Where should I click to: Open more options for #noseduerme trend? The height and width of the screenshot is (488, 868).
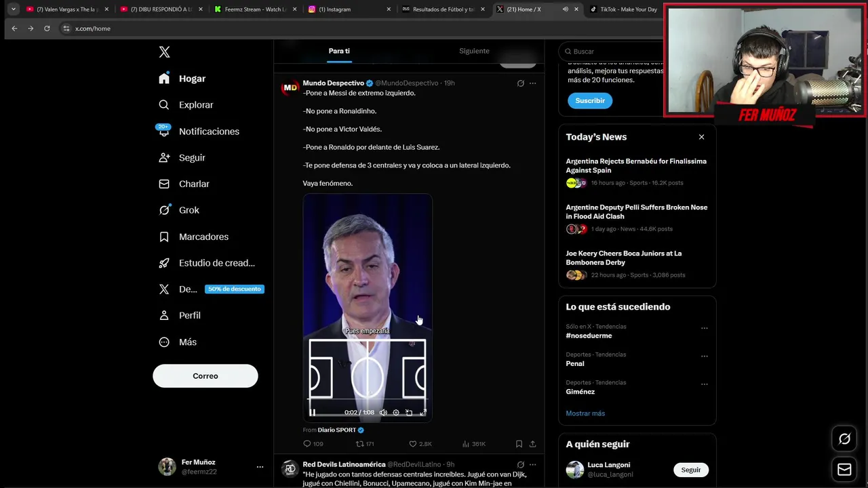(x=704, y=328)
